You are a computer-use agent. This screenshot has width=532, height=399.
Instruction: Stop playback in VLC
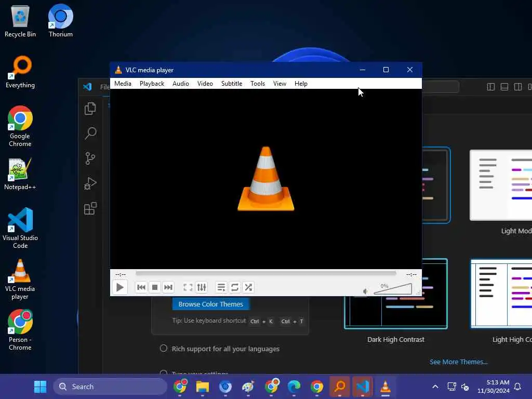155,287
